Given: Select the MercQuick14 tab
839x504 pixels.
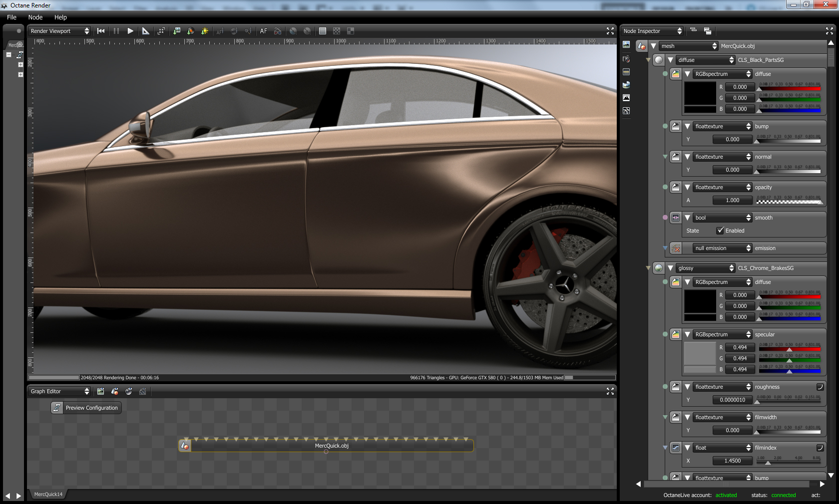Looking at the screenshot, I should (48, 495).
